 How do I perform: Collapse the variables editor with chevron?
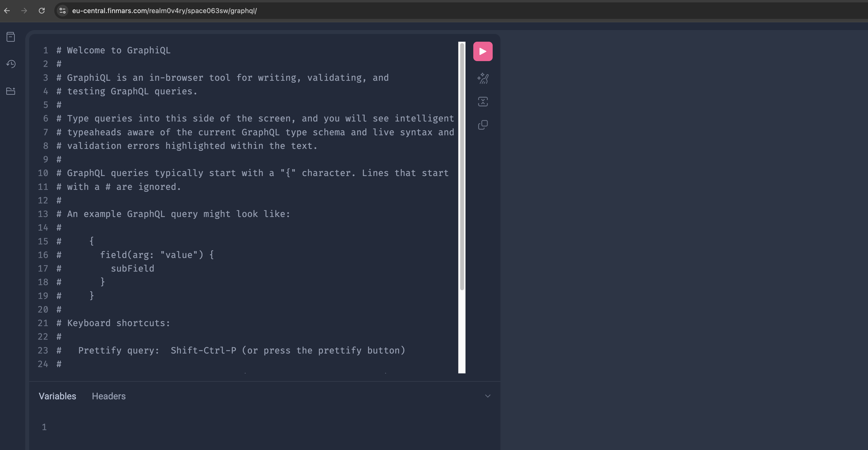click(487, 396)
